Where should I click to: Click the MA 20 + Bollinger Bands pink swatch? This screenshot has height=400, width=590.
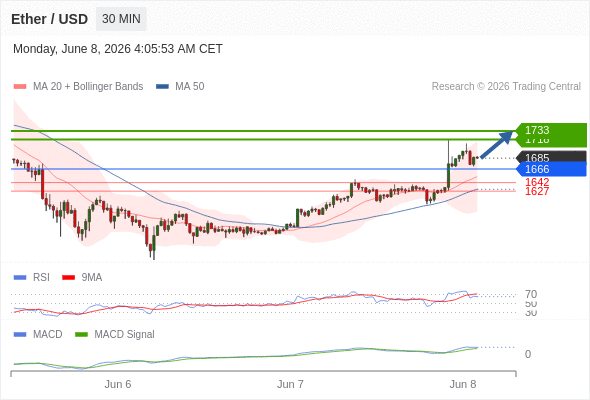pos(20,87)
